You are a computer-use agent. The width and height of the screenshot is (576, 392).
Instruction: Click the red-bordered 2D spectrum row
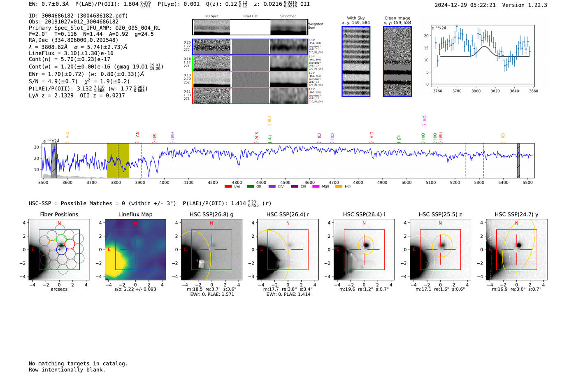click(250, 96)
